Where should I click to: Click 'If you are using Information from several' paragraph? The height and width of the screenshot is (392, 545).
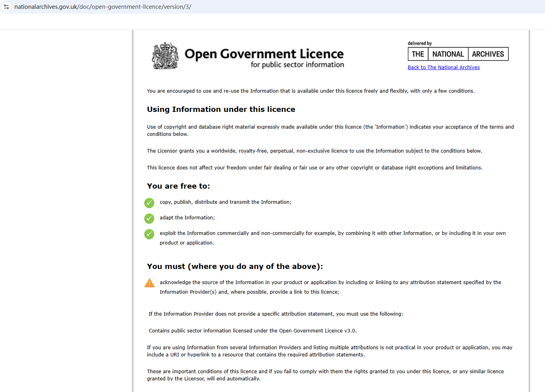pos(329,351)
